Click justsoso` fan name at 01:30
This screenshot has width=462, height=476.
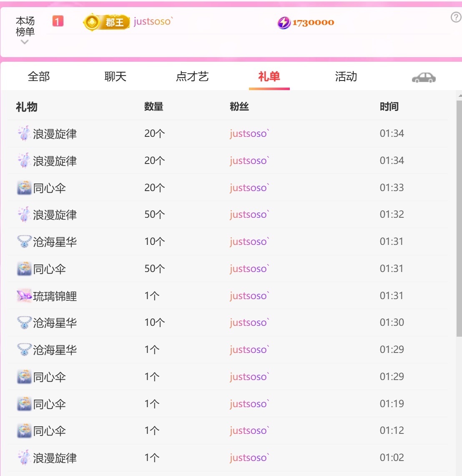point(249,322)
